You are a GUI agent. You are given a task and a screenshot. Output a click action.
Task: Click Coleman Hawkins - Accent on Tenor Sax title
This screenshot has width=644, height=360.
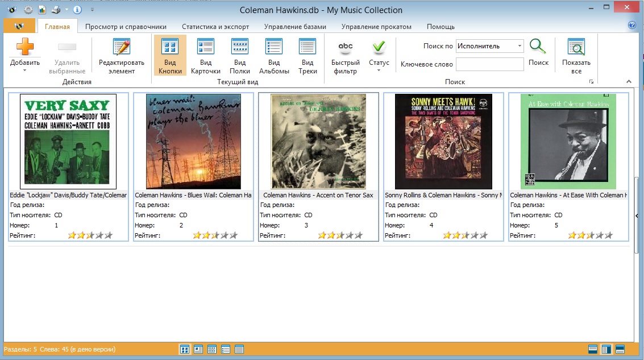318,195
